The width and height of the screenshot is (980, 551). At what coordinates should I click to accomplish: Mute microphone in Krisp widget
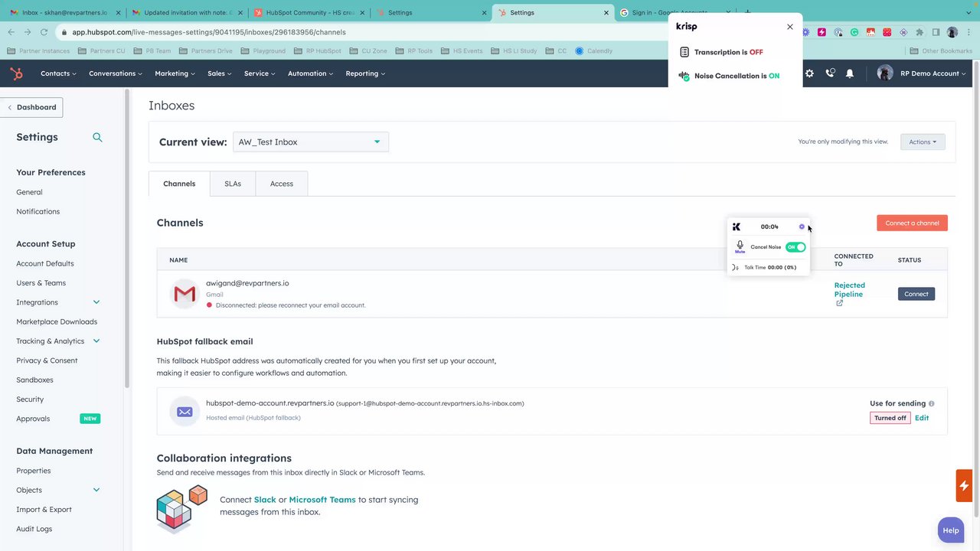coord(740,246)
